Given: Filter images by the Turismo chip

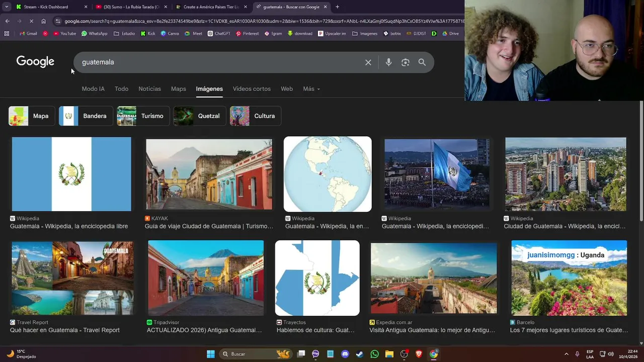Looking at the screenshot, I should tap(143, 116).
